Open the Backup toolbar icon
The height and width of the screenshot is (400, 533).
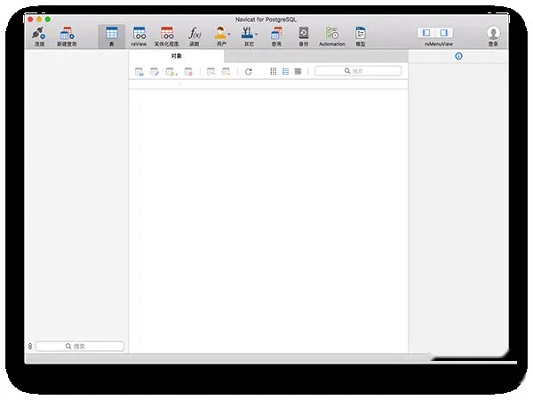point(303,33)
